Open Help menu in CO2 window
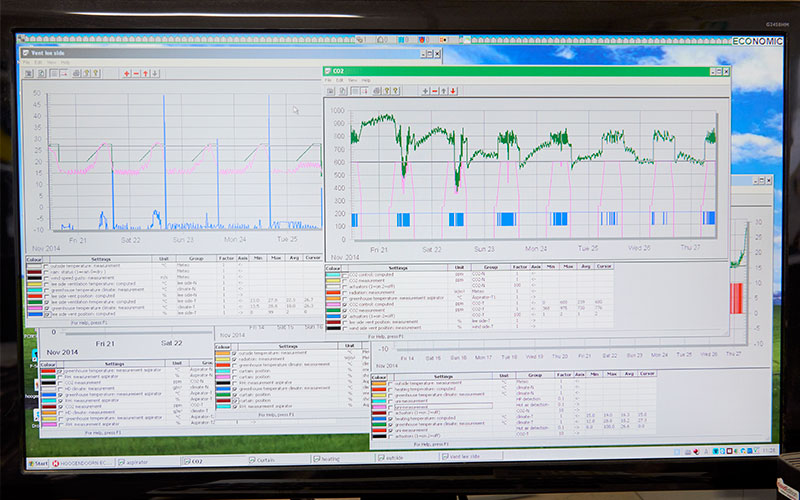 (x=366, y=80)
